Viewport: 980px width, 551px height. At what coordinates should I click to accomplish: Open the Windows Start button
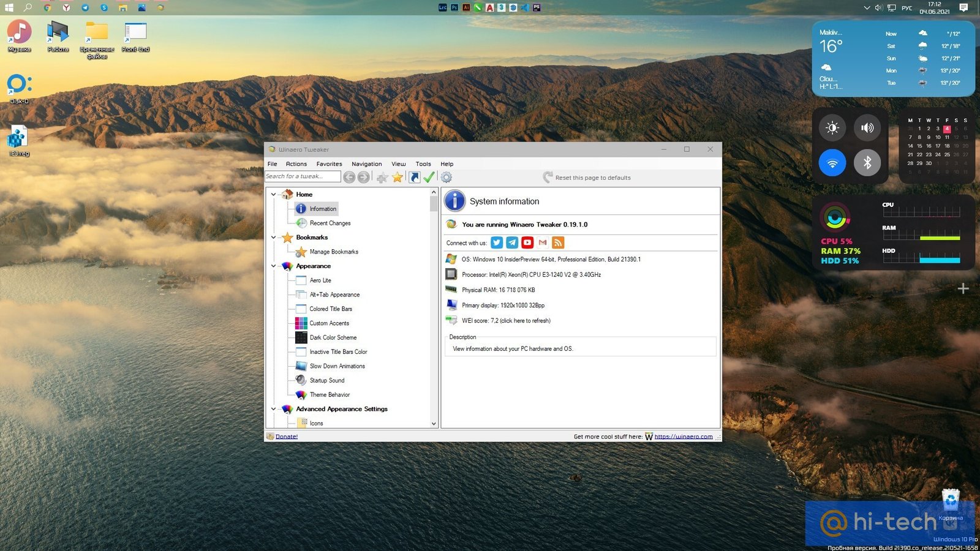[9, 7]
